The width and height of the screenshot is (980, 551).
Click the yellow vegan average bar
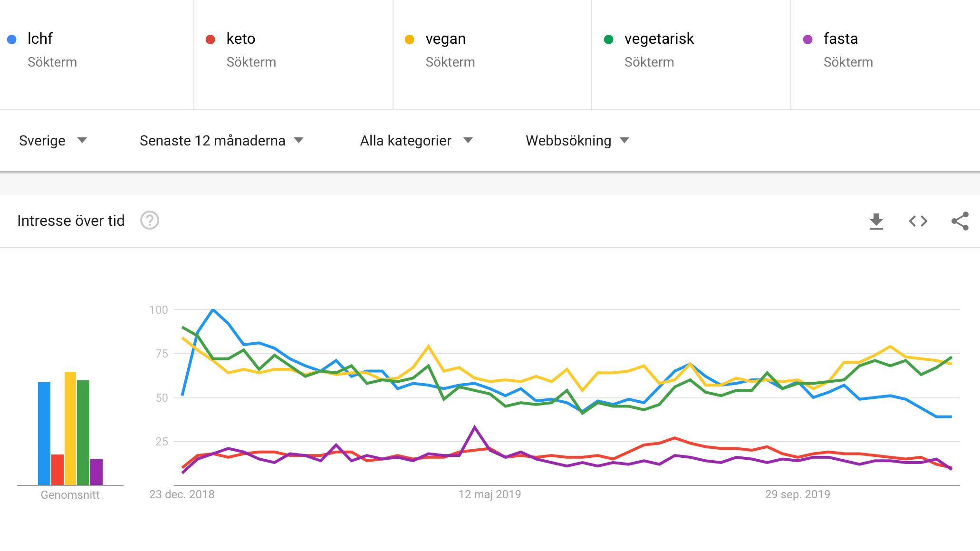(70, 428)
